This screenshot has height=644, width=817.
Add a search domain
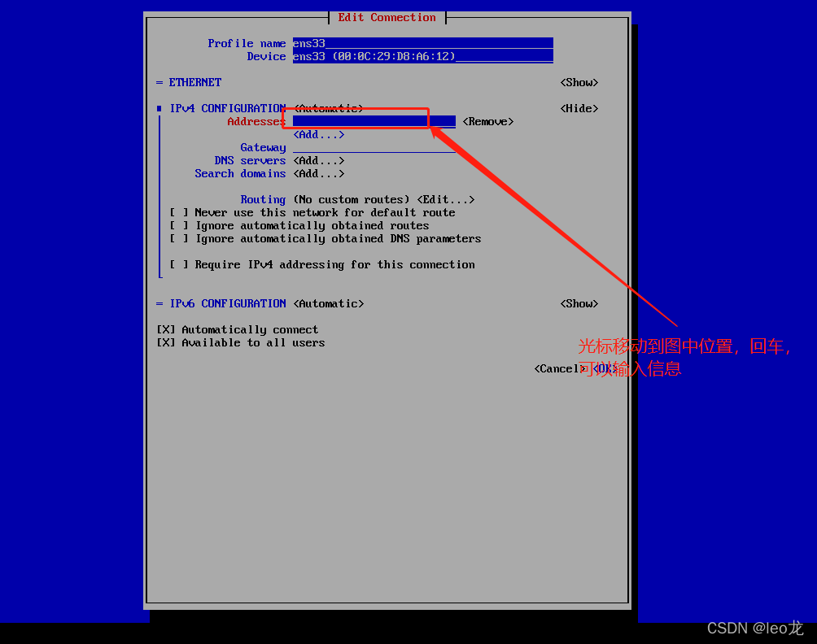(x=318, y=173)
